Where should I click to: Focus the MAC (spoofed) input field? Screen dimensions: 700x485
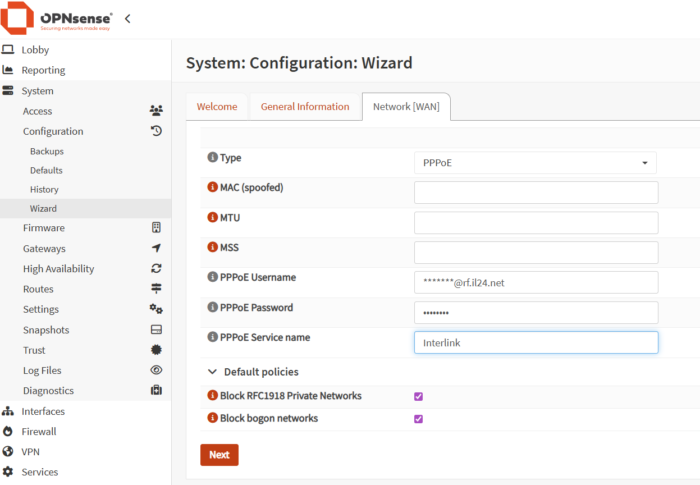535,192
